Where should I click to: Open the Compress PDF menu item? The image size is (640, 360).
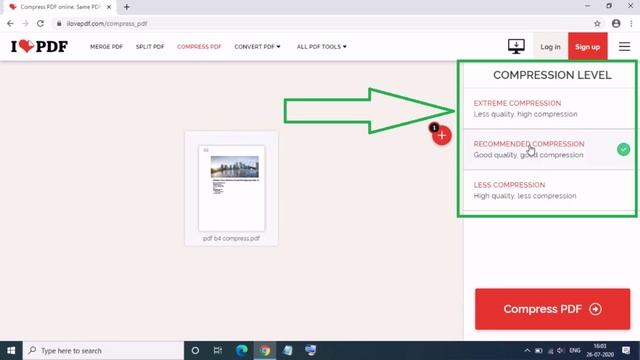[x=199, y=47]
